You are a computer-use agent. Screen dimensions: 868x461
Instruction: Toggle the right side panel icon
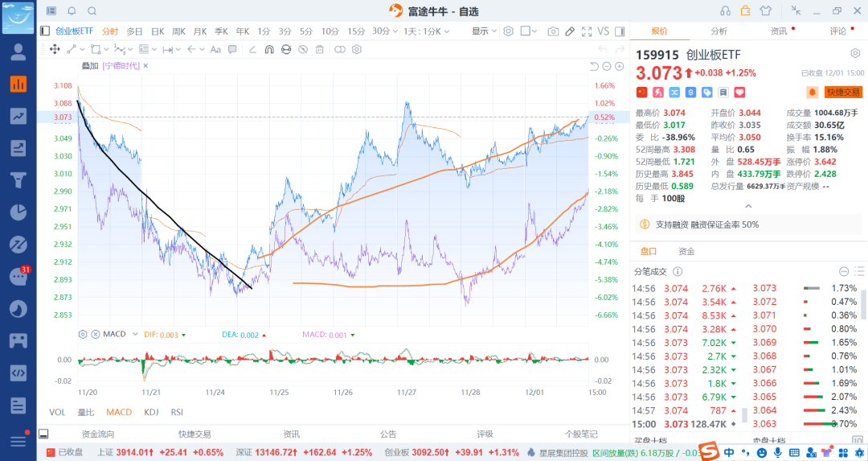620,31
